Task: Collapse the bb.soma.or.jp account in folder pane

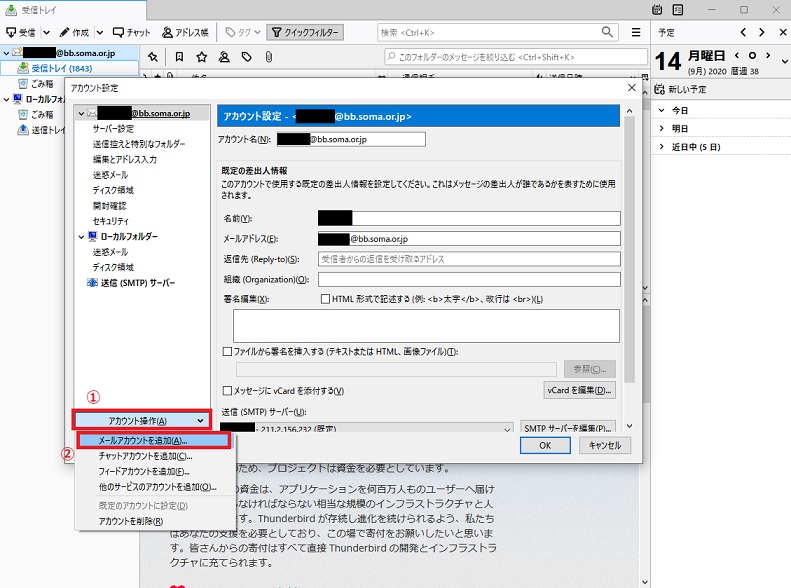Action: click(6, 53)
